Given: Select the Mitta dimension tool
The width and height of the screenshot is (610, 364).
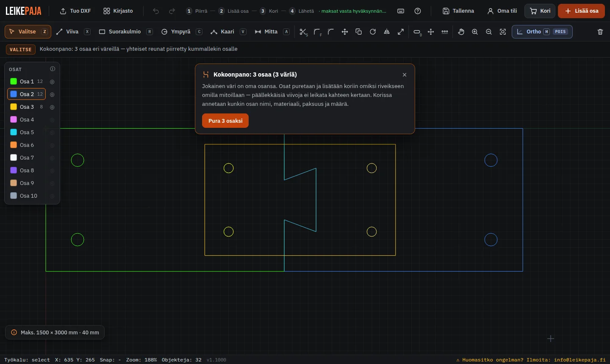Looking at the screenshot, I should (x=272, y=32).
